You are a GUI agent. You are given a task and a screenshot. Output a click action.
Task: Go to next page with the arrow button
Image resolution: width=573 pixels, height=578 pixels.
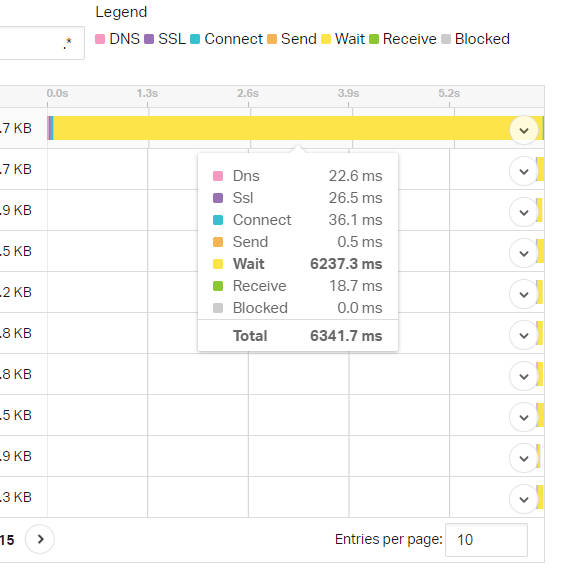click(40, 539)
